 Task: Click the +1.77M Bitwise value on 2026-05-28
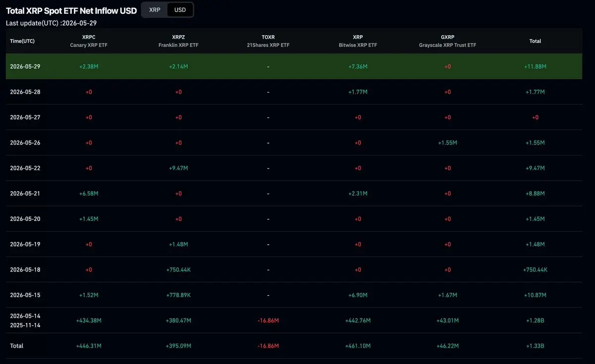[x=358, y=92]
